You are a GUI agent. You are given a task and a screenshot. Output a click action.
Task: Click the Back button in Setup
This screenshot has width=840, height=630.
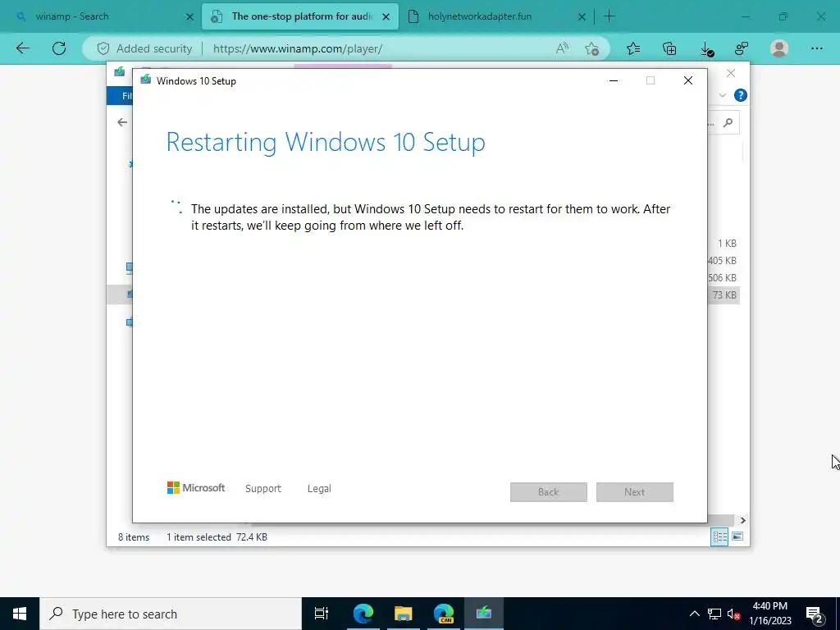[549, 492]
